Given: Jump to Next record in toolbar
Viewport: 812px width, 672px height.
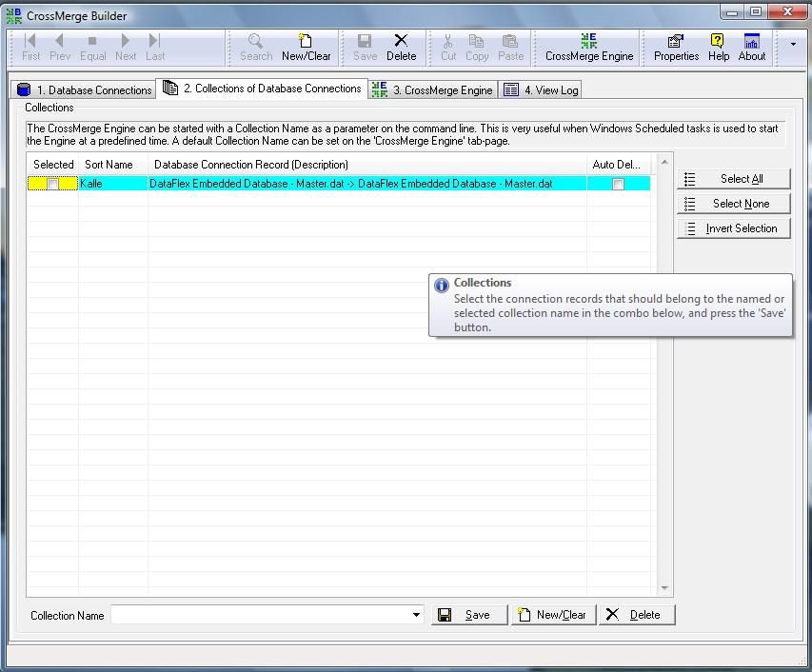Looking at the screenshot, I should (x=126, y=47).
